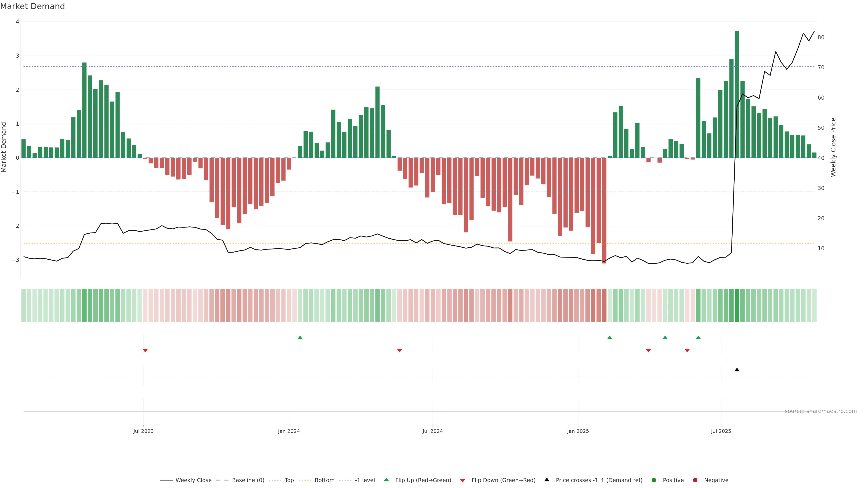Toggle the -1 level legend entry

[365, 480]
